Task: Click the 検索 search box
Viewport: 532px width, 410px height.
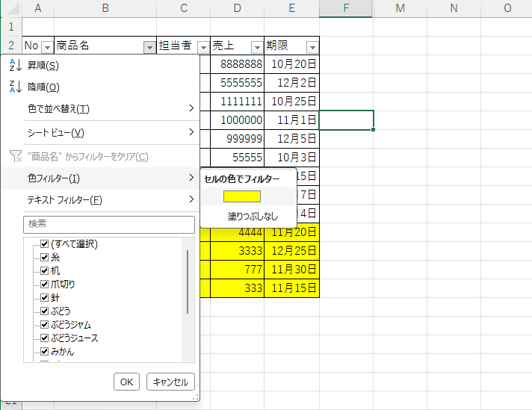Action: [109, 224]
